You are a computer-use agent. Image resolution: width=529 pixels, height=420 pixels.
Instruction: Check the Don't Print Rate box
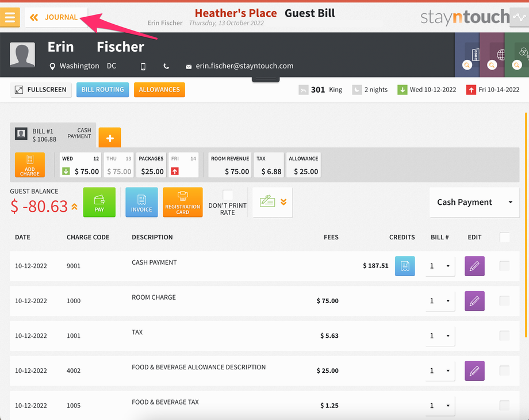pyautogui.click(x=228, y=195)
